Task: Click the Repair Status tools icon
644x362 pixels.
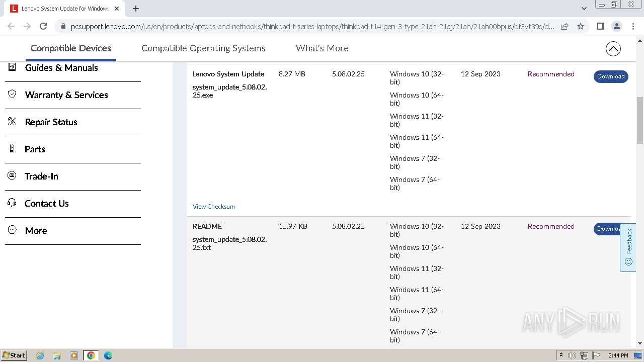Action: 13,122
